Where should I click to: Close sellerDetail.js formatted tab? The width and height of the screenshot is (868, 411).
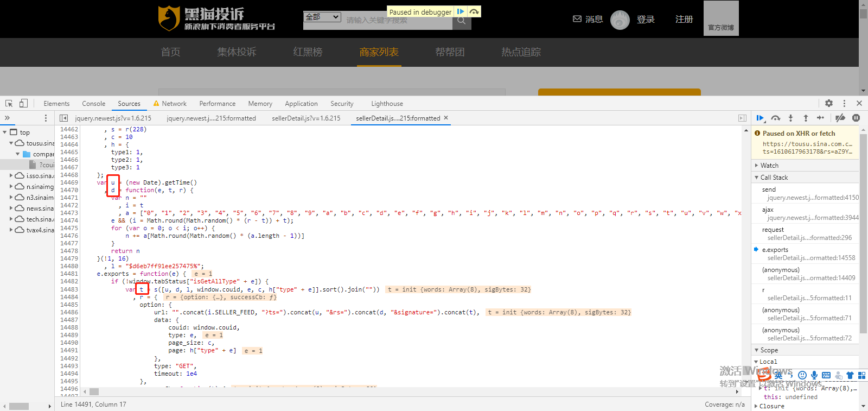click(x=446, y=118)
